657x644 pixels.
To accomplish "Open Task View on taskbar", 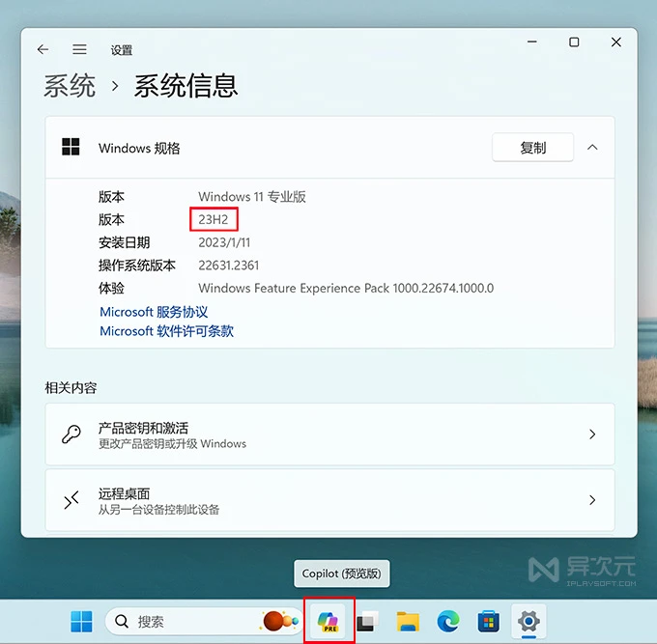I will coord(367,622).
